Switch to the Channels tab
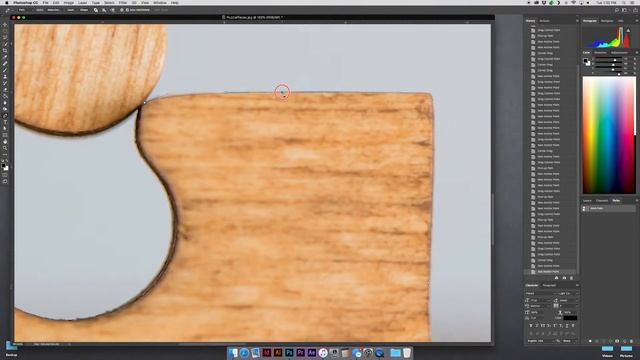 602,200
